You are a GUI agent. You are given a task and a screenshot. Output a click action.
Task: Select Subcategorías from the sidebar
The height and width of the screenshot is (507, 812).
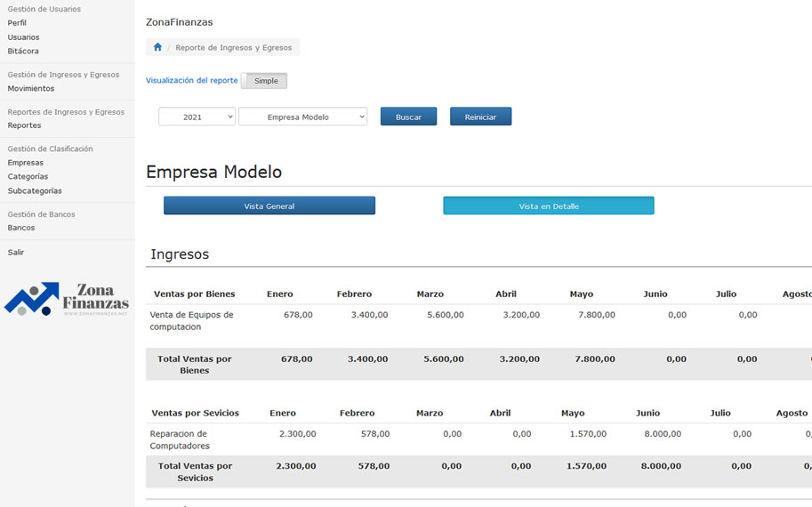[x=35, y=191]
